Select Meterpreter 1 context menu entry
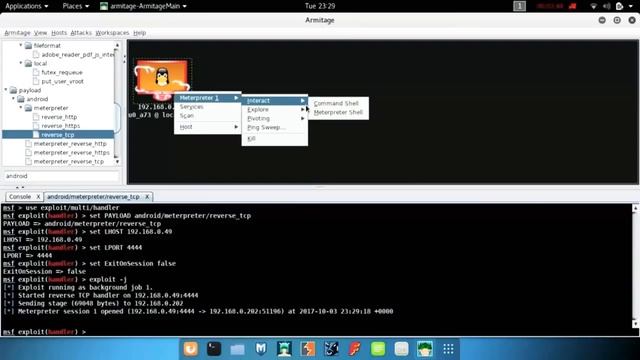Screen dimensions: 640x360 (208, 98)
